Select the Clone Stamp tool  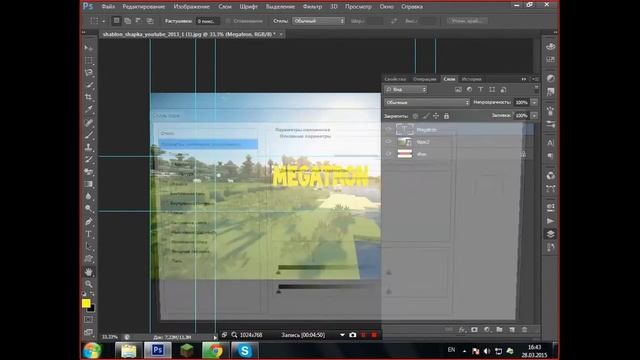tap(89, 147)
